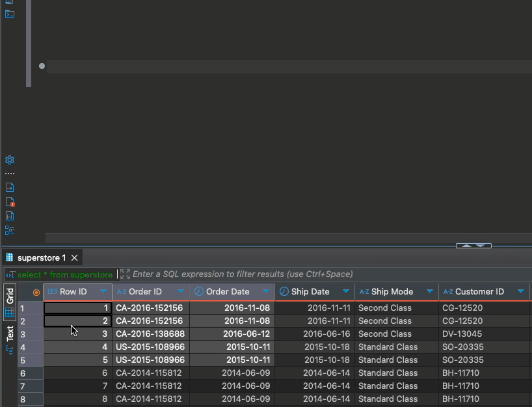Viewport: 532px width, 407px height.
Task: Click the select * from superstore query label
Action: point(64,274)
